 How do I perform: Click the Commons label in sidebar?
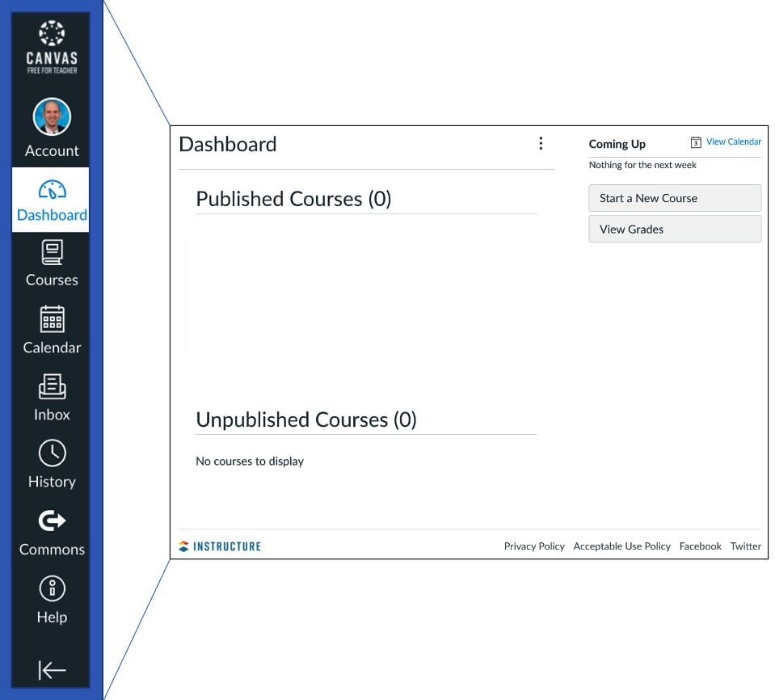coord(52,549)
